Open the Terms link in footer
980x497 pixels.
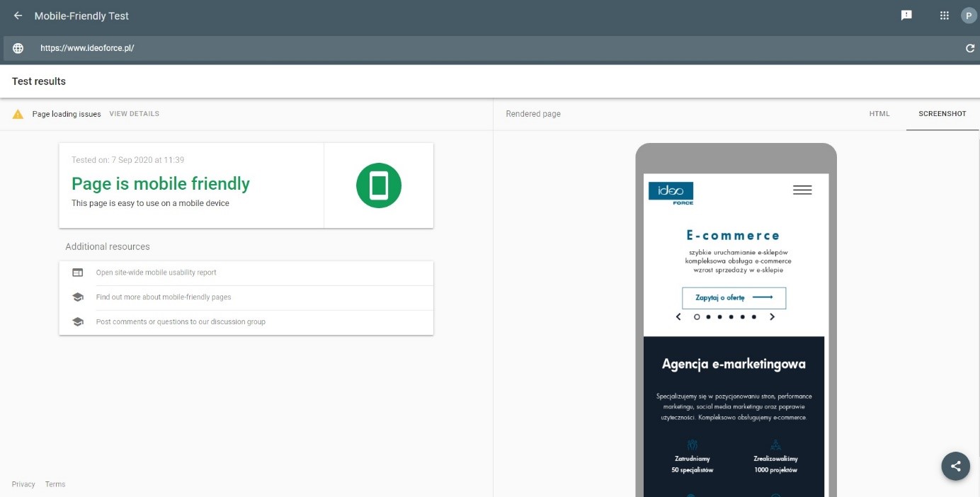[55, 484]
